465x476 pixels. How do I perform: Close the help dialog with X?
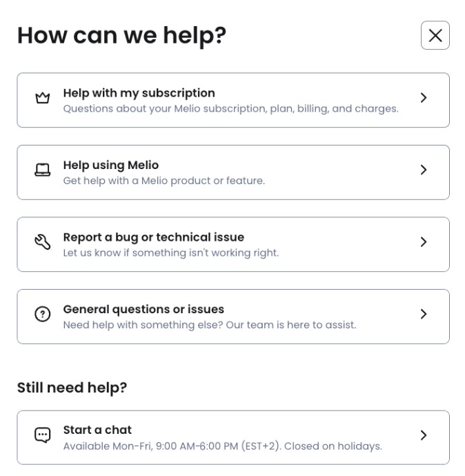435,35
